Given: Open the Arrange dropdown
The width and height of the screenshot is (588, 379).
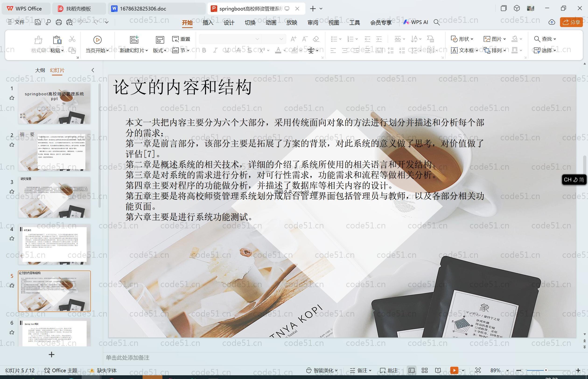Looking at the screenshot, I should point(495,50).
